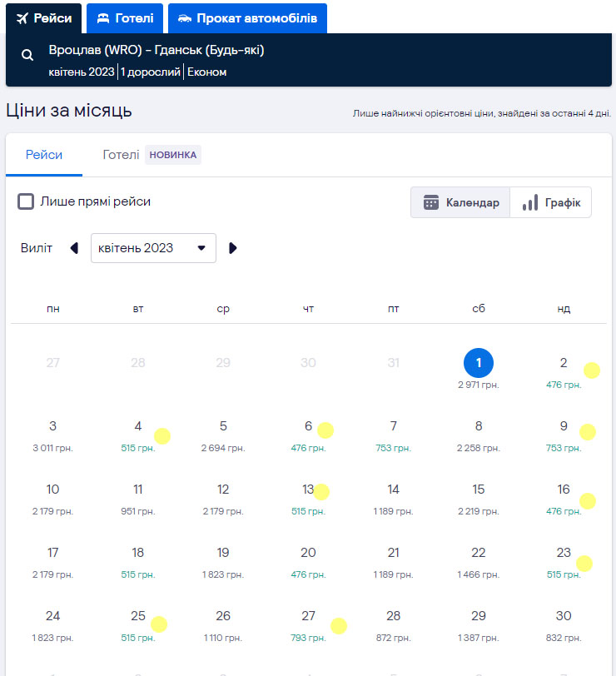Screen dimensions: 616x676
Task: Click the Економ cabin class text
Action: [x=207, y=72]
